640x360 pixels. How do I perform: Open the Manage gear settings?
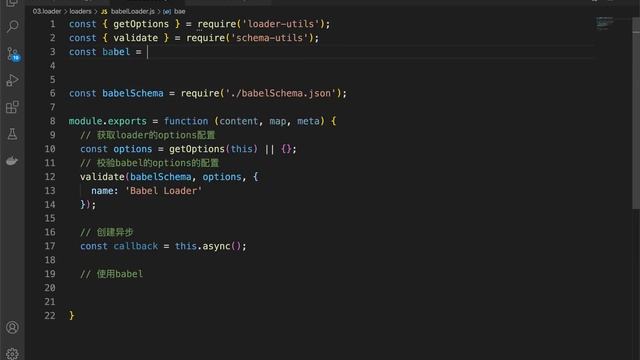coord(12,353)
